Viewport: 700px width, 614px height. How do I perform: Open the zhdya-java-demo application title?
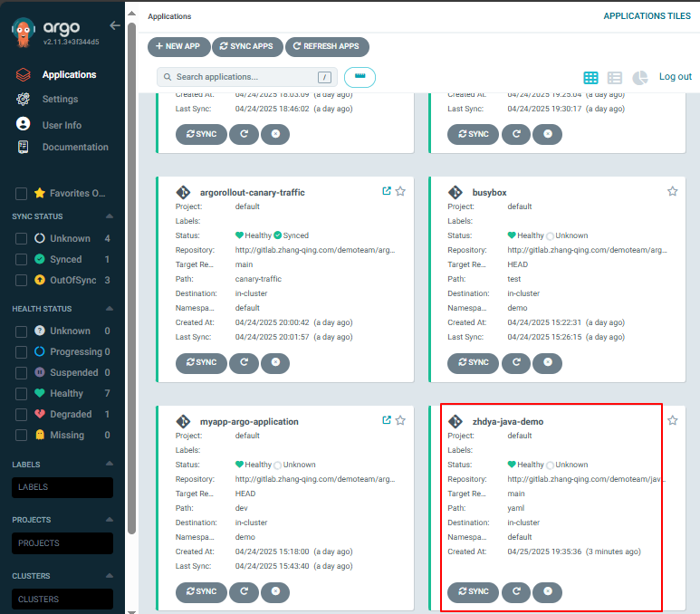508,421
